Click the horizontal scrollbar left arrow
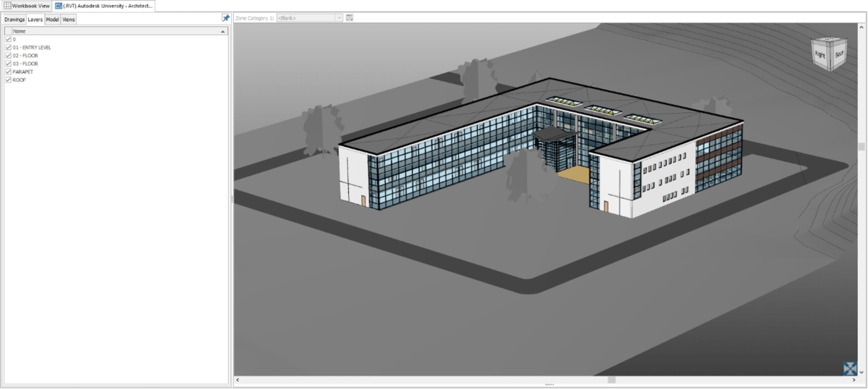The height and width of the screenshot is (389, 868). coord(238,380)
